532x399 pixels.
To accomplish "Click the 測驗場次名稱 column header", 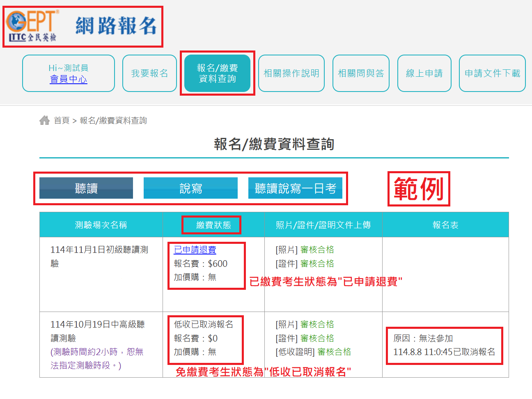I will (101, 225).
